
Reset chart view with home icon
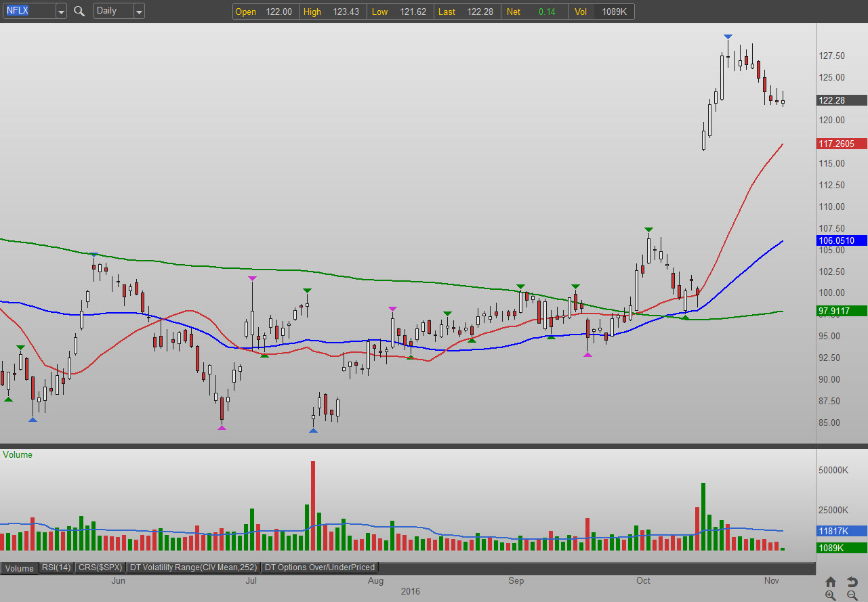pyautogui.click(x=831, y=582)
